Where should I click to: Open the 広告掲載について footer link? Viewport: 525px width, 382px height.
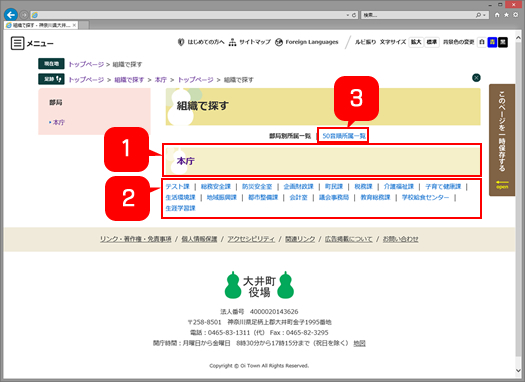pos(349,239)
